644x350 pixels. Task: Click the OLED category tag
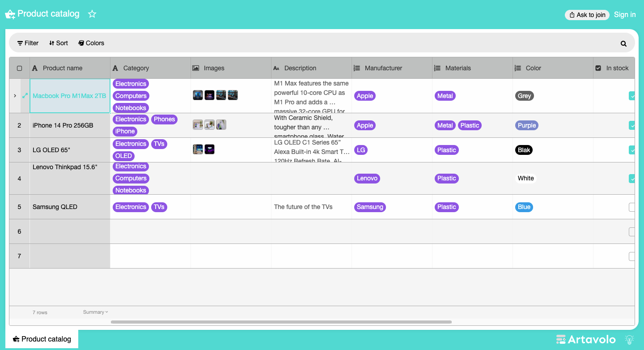pos(123,156)
